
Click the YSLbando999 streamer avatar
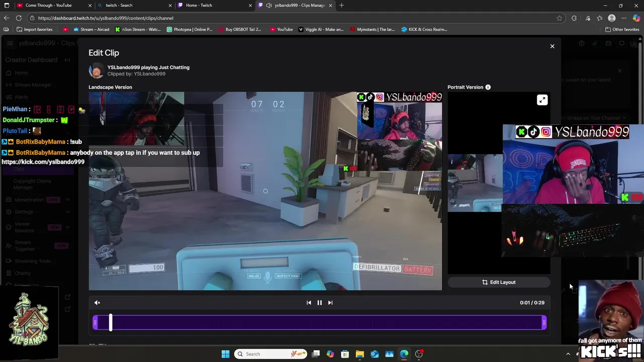pos(96,70)
